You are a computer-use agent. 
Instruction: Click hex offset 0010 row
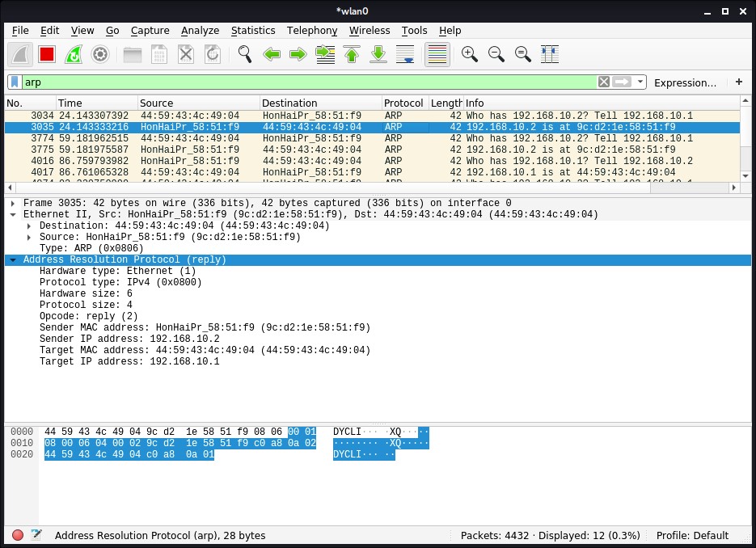[22, 443]
